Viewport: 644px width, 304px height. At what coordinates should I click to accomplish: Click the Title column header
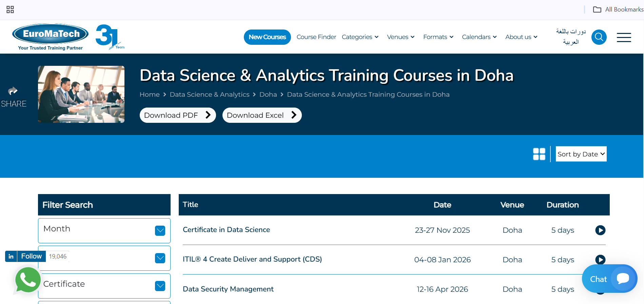(x=191, y=205)
